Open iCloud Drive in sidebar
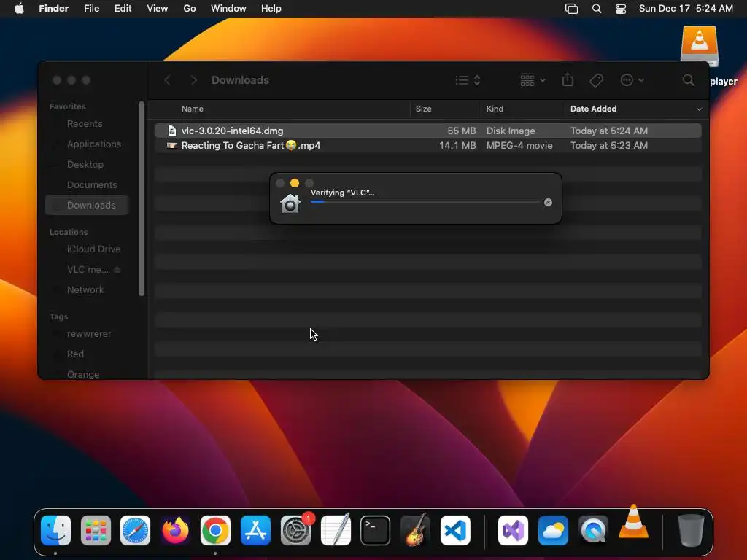The width and height of the screenshot is (747, 560). (93, 249)
